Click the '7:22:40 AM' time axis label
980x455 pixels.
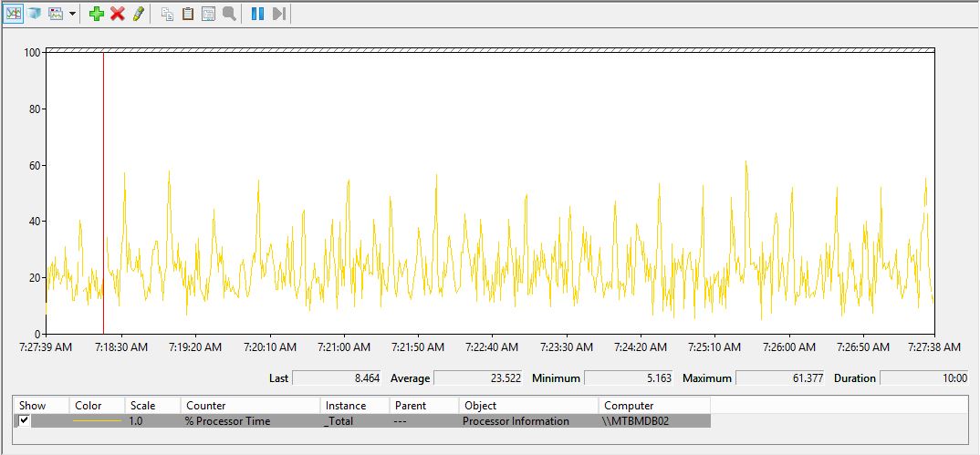[491, 347]
